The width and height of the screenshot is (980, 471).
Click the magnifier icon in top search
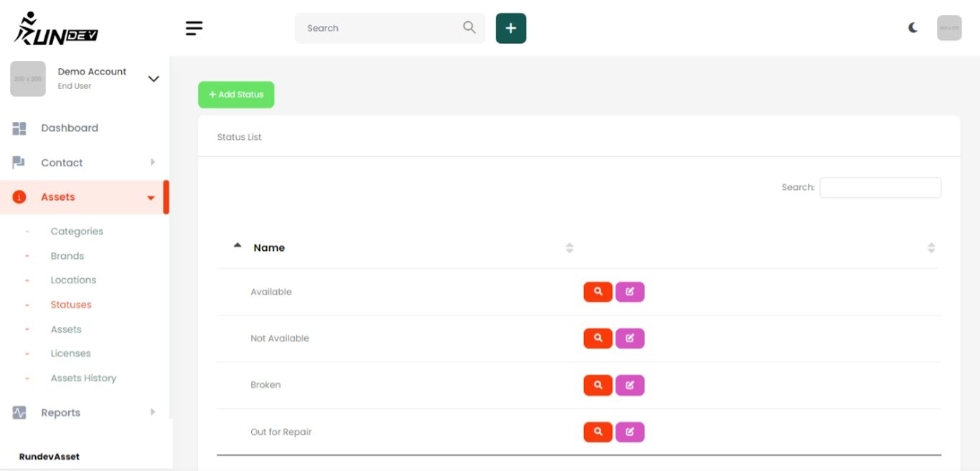click(x=469, y=27)
